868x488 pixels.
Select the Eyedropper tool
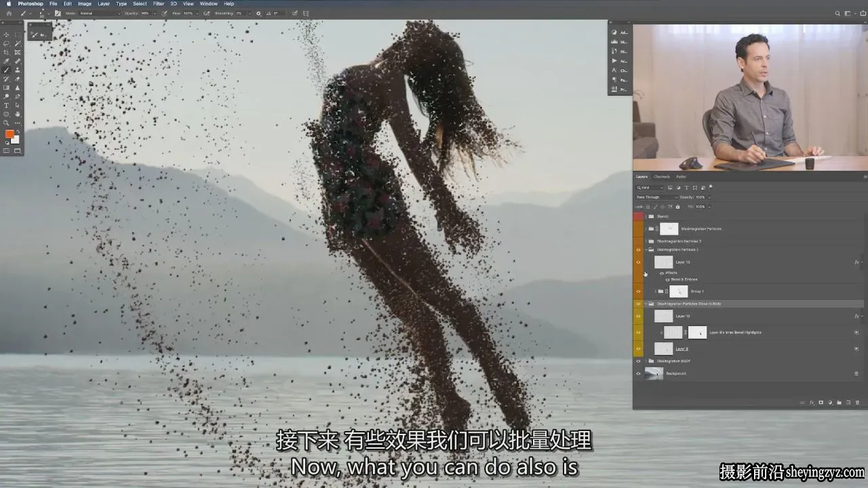pos(7,61)
